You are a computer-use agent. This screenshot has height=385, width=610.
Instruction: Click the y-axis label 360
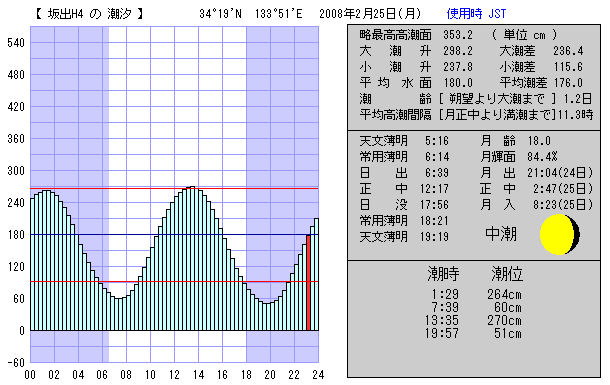click(16, 139)
